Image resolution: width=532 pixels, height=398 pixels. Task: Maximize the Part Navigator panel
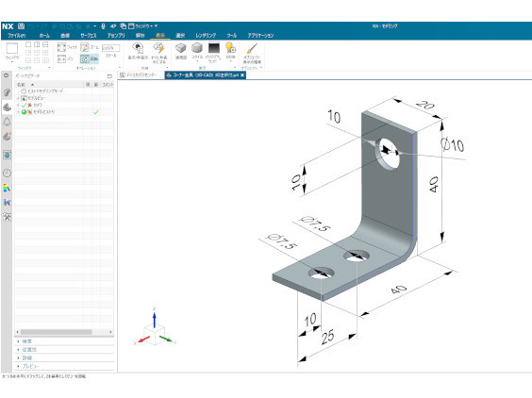[109, 76]
